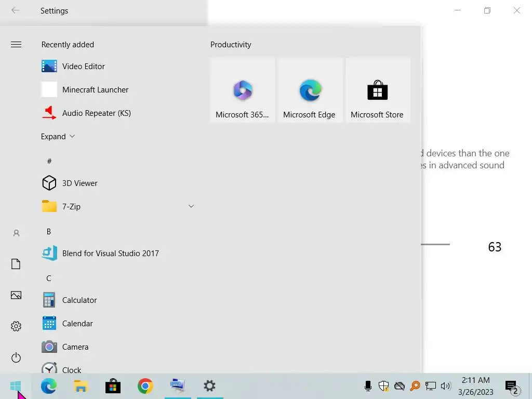The image size is (532, 399).
Task: Go back in the Settings window
Action: tap(15, 10)
